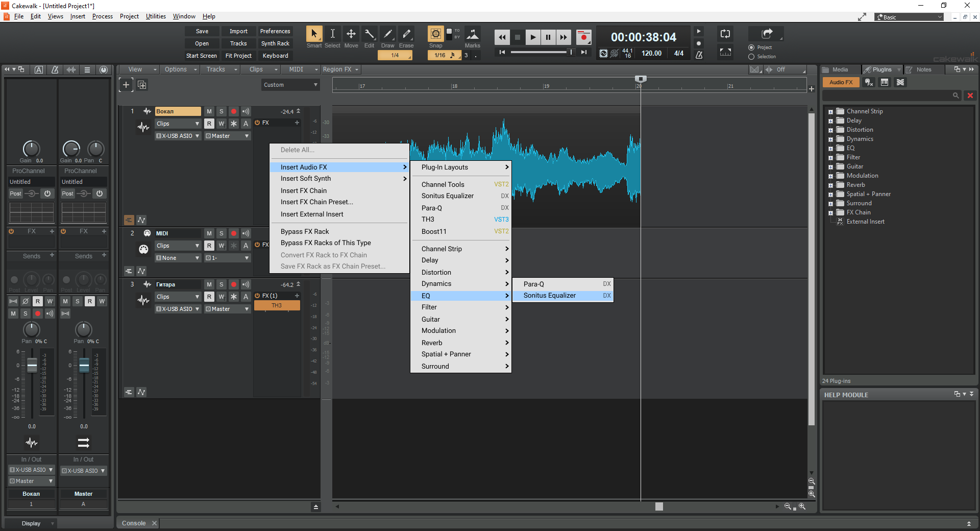Select the Erase tool
The image size is (980, 531).
tap(406, 34)
